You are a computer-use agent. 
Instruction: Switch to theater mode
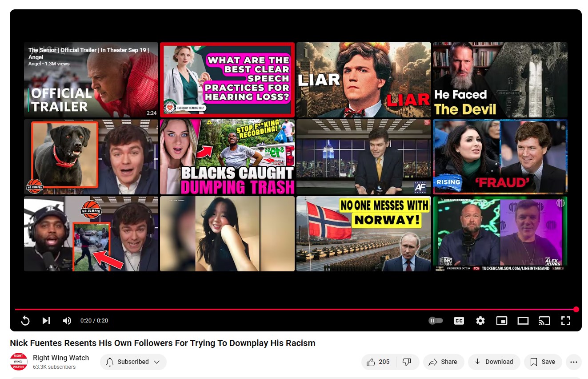coord(523,321)
